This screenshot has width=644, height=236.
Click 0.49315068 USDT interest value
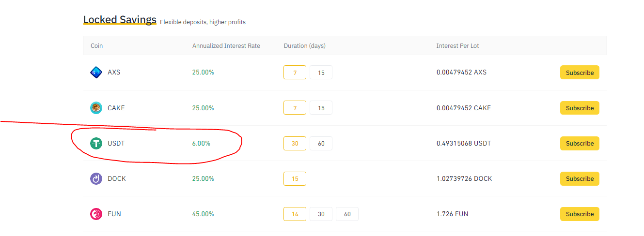click(x=464, y=143)
